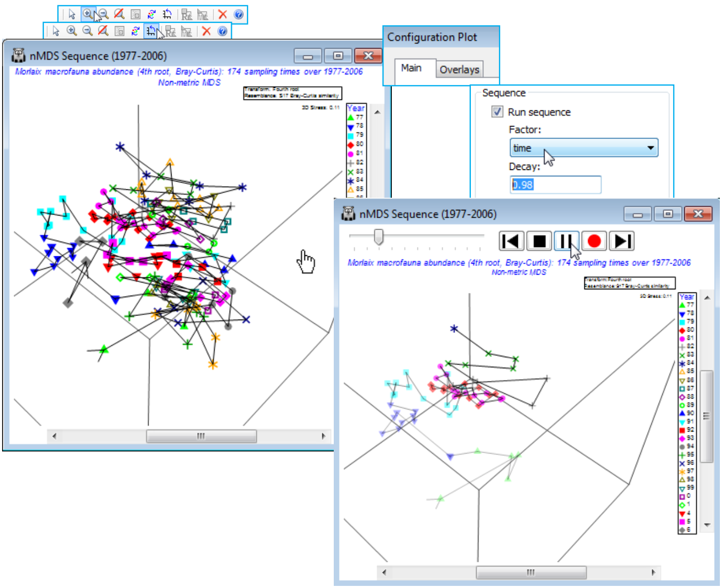Select the pointer tool in the upper toolbar
The image size is (723, 588).
(x=72, y=15)
